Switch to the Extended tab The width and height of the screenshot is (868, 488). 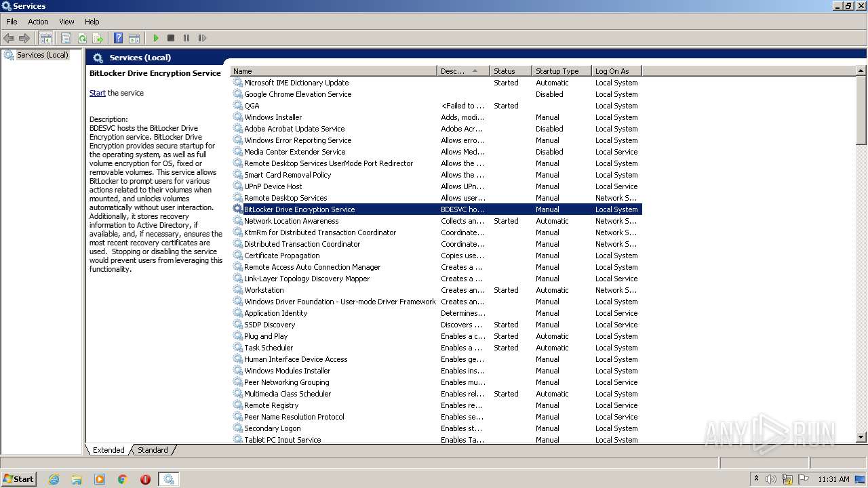point(108,450)
